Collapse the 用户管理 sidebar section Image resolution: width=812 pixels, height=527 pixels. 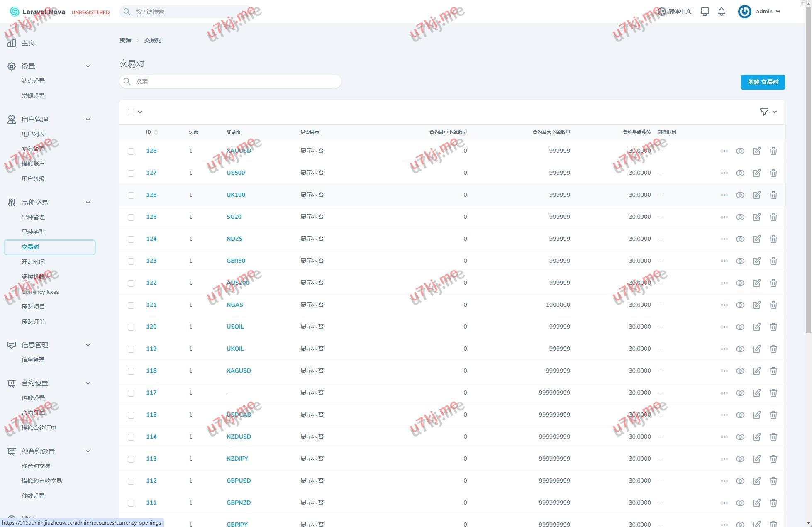[x=88, y=120]
